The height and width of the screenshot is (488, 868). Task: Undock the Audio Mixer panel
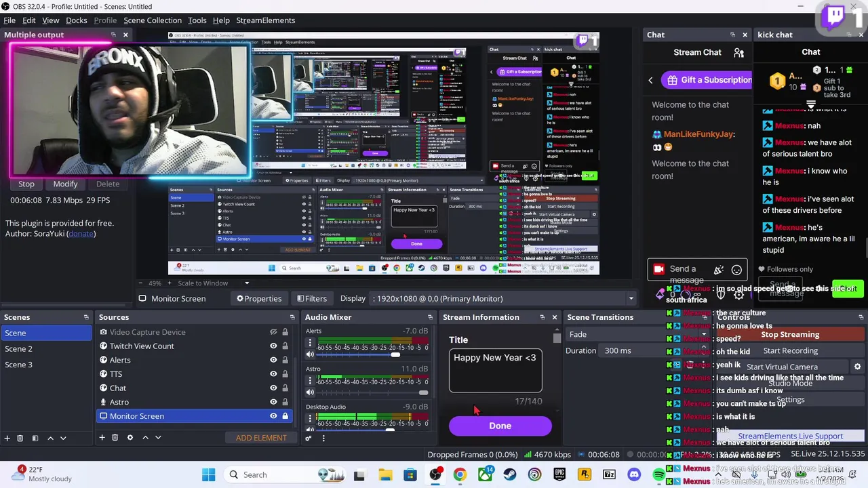430,317
